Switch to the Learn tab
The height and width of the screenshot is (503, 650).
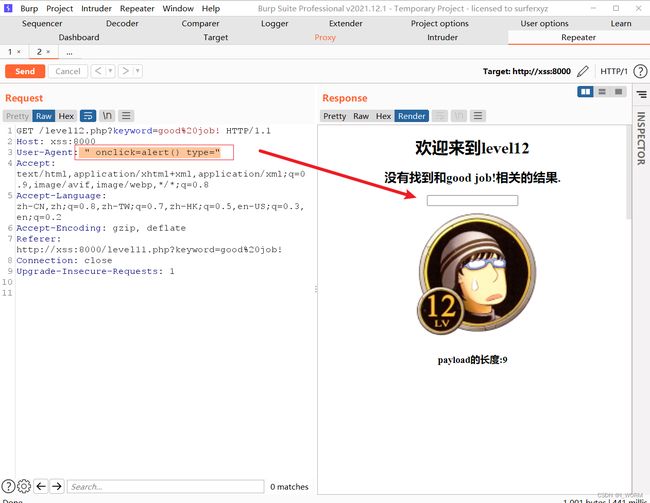click(621, 24)
